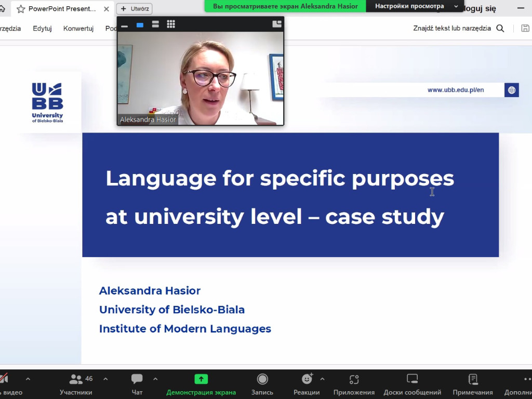Open Reactions smiley icon
This screenshot has height=399, width=532.
tap(307, 379)
